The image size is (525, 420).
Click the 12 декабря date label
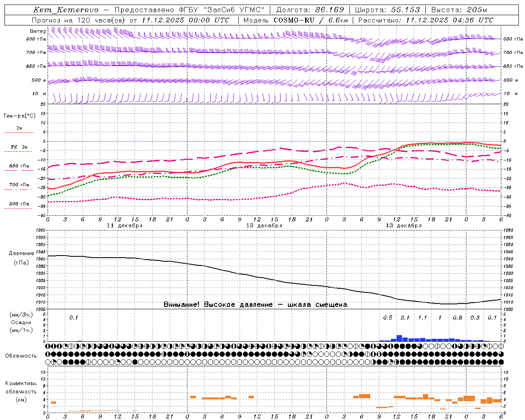pyautogui.click(x=264, y=226)
